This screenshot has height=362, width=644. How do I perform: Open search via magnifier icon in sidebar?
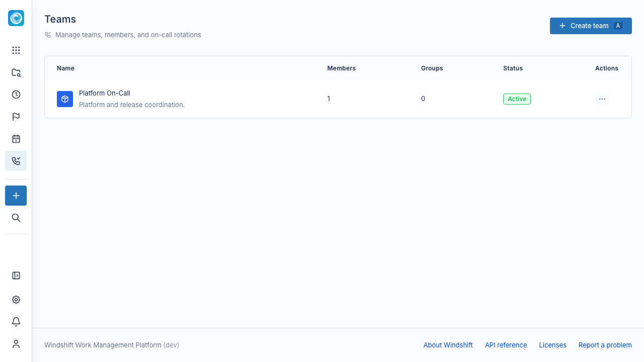pyautogui.click(x=16, y=218)
